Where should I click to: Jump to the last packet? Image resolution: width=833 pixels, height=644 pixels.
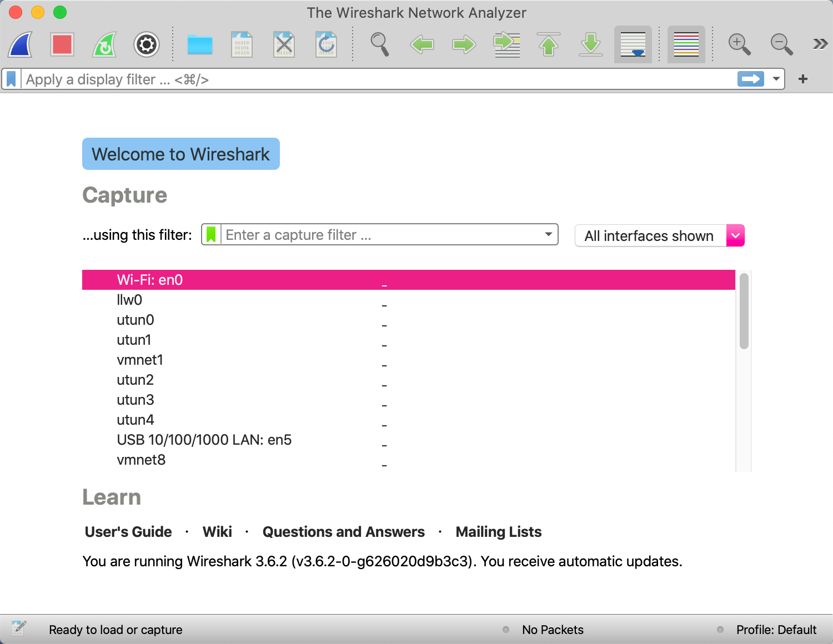[591, 44]
